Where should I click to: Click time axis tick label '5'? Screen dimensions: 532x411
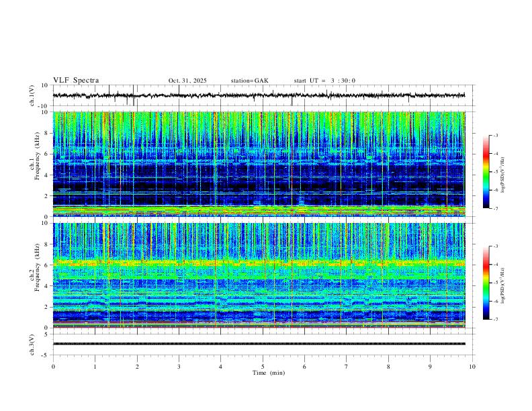[263, 367]
